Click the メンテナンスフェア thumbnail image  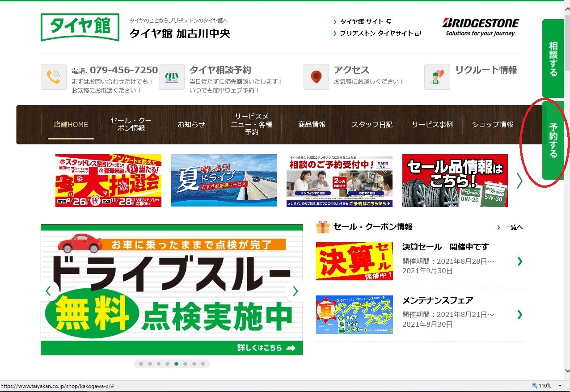[355, 314]
